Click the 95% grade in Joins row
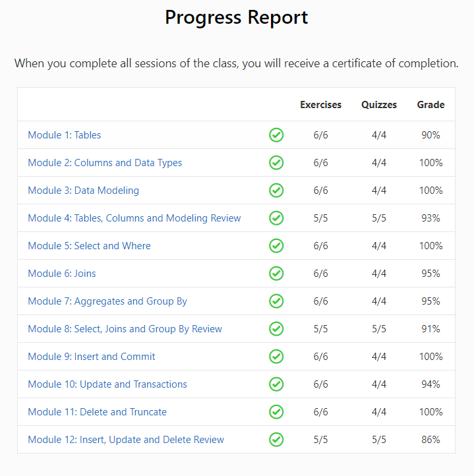This screenshot has height=476, width=474. (x=431, y=274)
